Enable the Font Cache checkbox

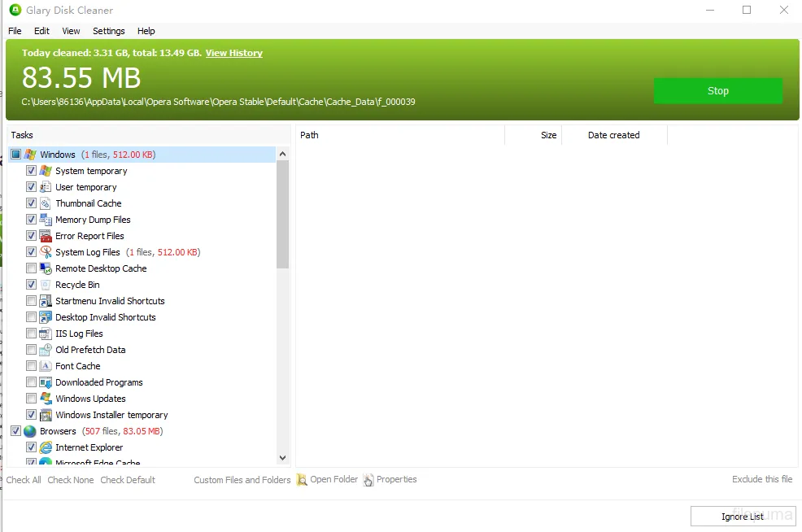click(x=31, y=366)
